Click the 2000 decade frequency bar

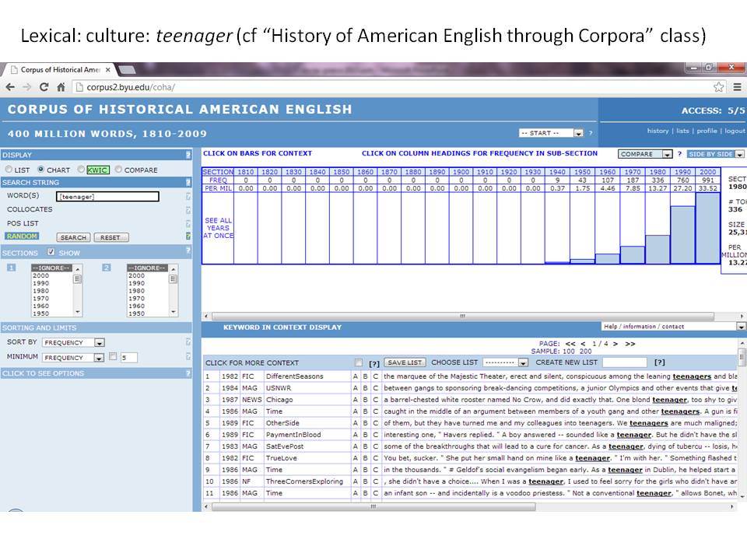(x=707, y=228)
